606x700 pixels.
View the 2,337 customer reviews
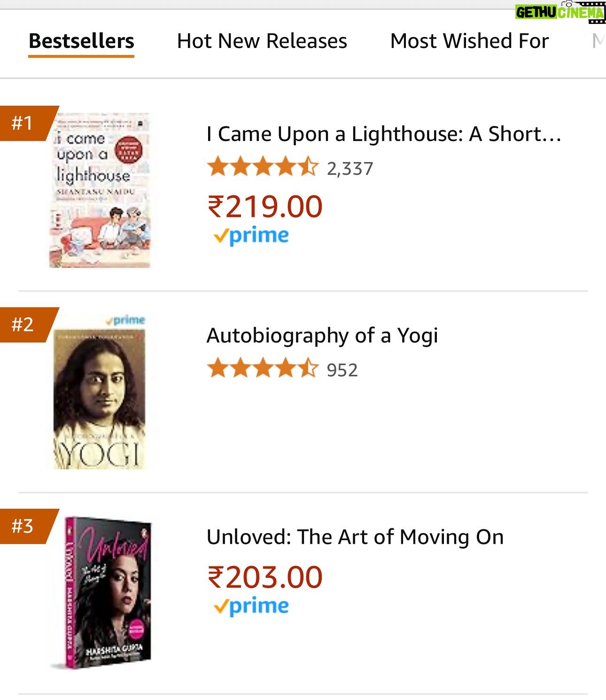(350, 169)
